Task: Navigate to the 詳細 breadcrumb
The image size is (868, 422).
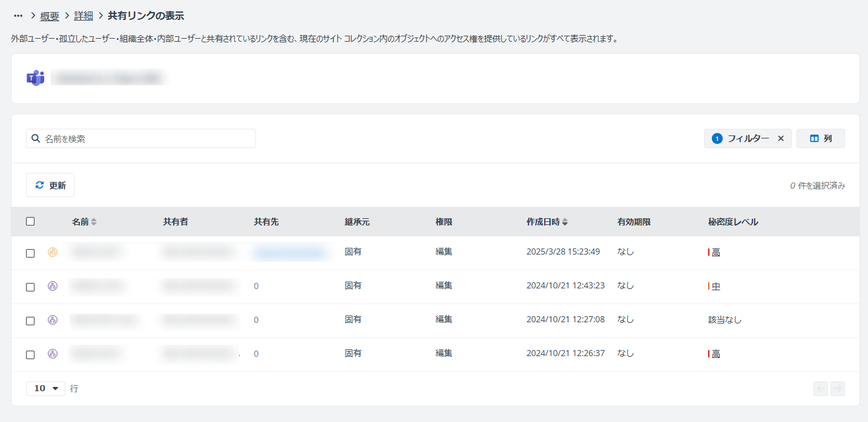Action: pyautogui.click(x=84, y=16)
